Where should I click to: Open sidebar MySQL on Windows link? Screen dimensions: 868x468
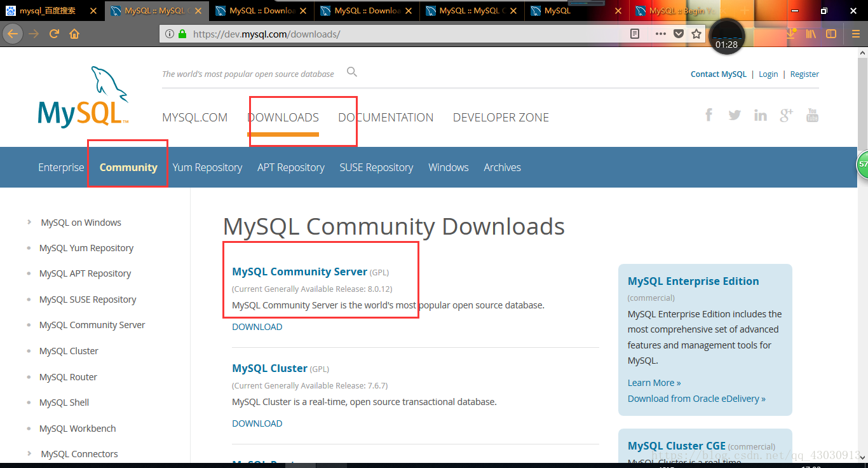pyautogui.click(x=81, y=223)
